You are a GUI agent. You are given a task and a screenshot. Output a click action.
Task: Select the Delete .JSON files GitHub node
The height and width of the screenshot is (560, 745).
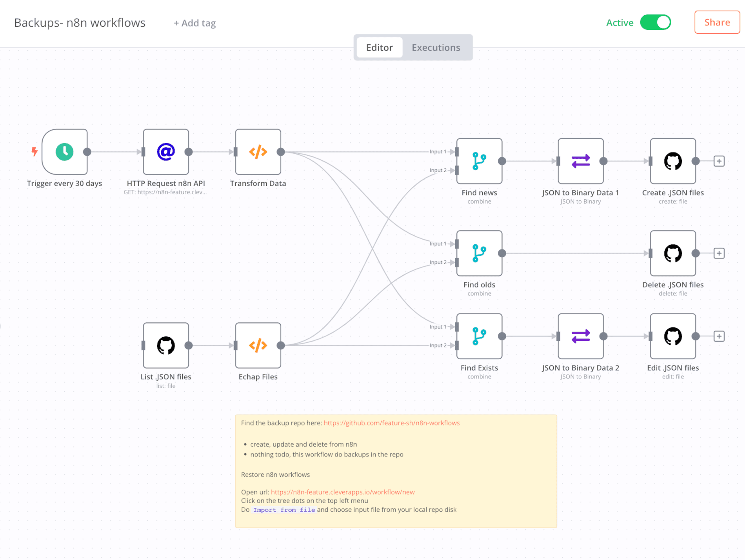[x=673, y=253]
